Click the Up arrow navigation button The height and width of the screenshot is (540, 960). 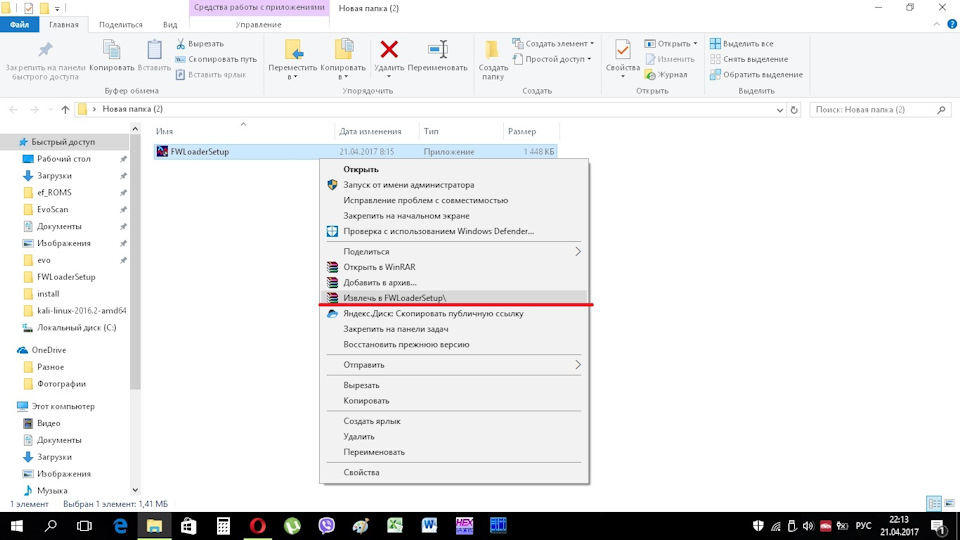tap(65, 109)
